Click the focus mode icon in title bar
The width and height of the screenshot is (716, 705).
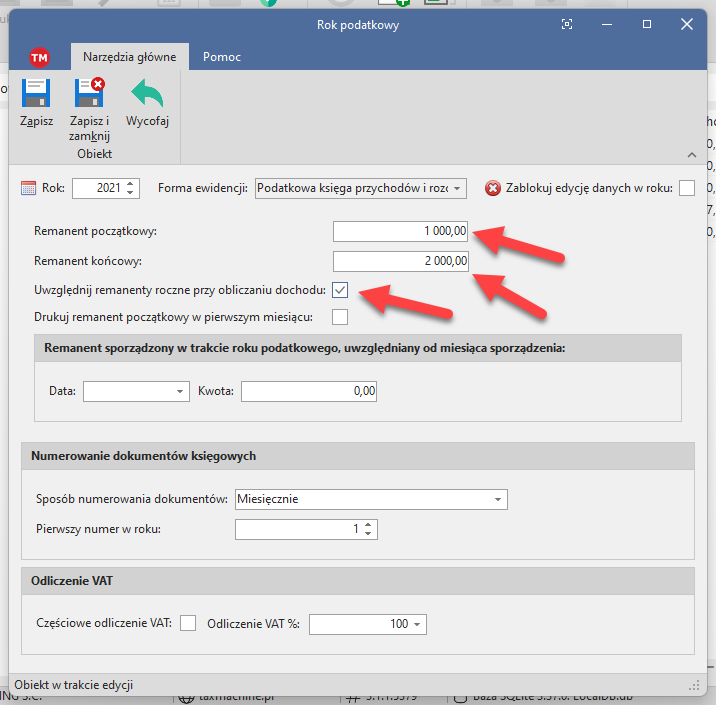pos(567,25)
